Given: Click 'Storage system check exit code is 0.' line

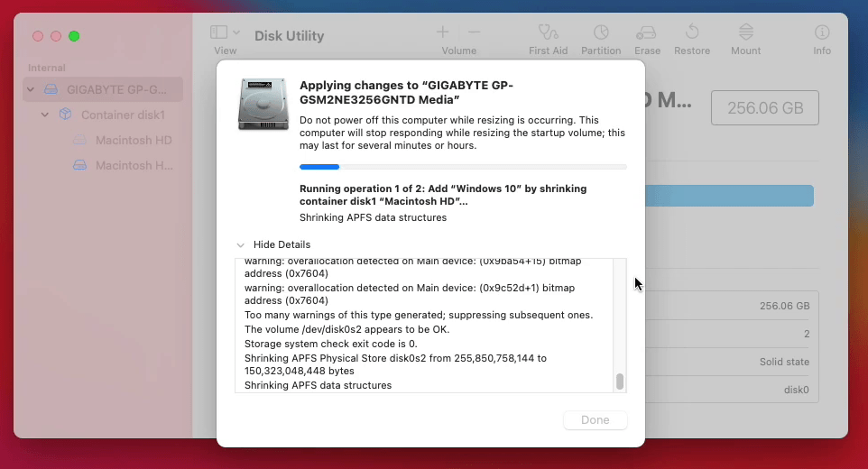Looking at the screenshot, I should [x=330, y=344].
